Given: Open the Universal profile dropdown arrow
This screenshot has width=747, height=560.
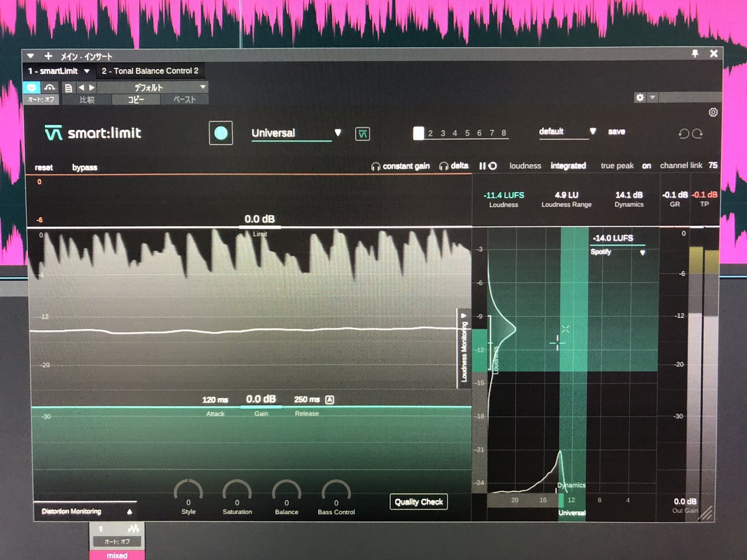Looking at the screenshot, I should pos(338,133).
